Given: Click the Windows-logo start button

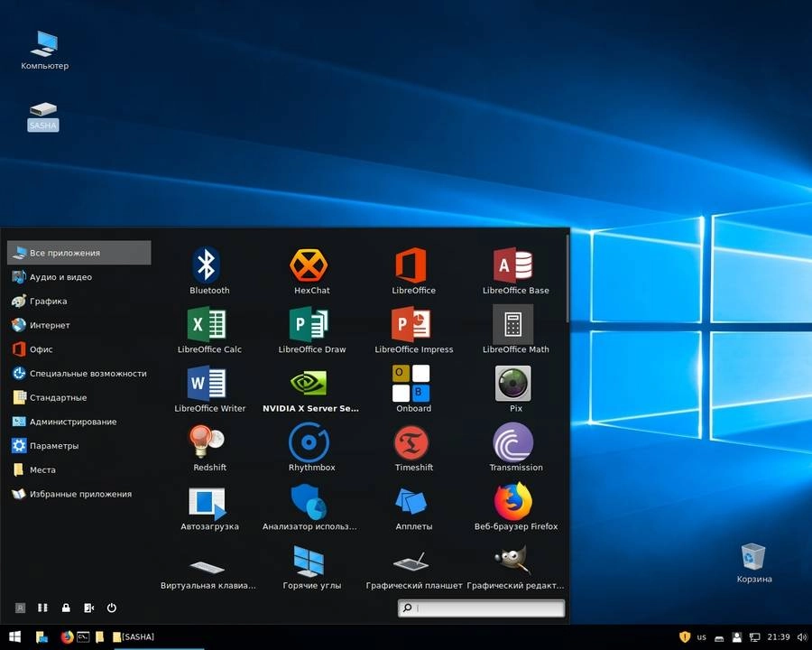Looking at the screenshot, I should [15, 636].
